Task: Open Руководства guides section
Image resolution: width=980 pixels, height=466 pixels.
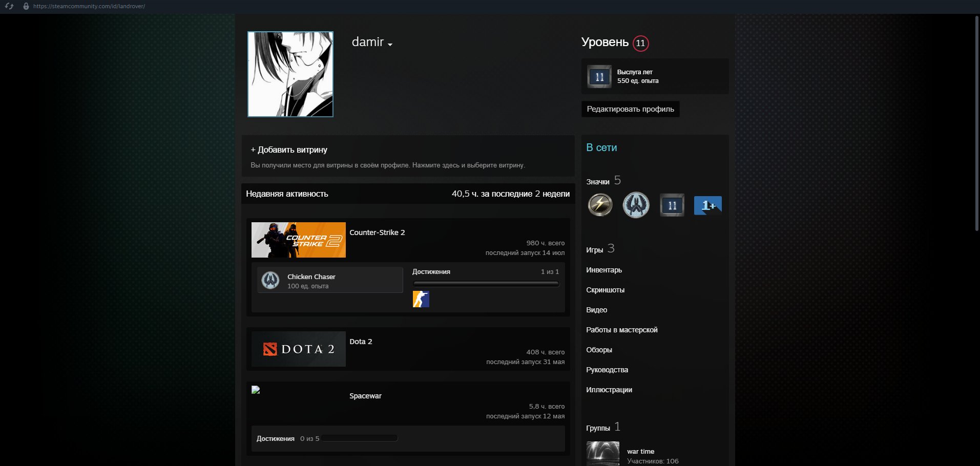Action: [607, 370]
